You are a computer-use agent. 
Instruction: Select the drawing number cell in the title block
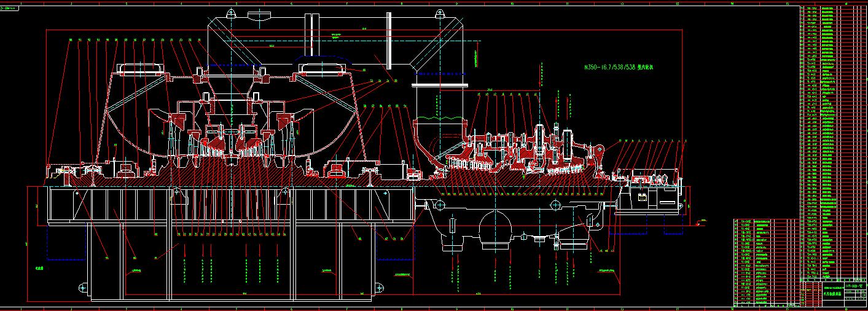pos(855,286)
